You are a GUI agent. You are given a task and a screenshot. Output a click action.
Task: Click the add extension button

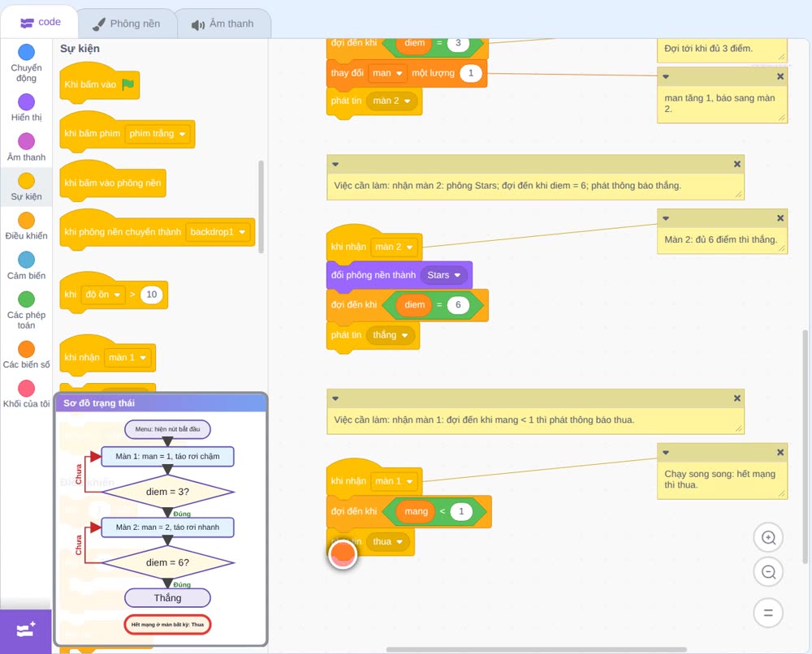click(26, 630)
